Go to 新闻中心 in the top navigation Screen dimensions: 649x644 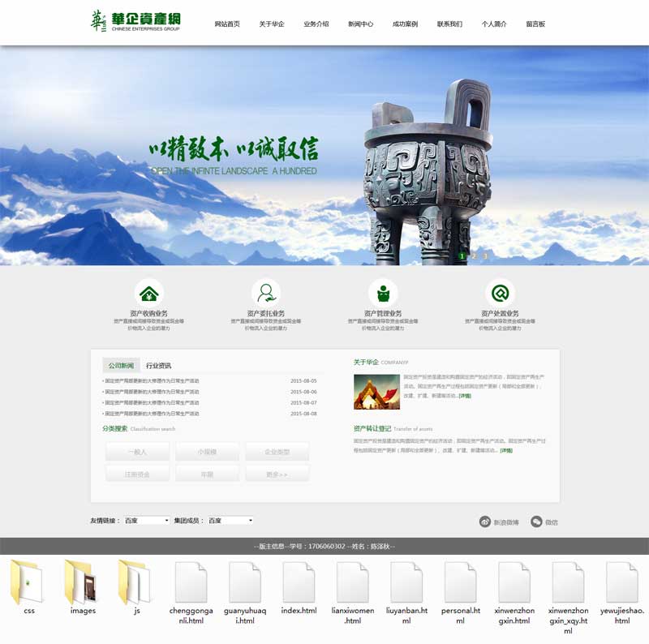click(360, 24)
